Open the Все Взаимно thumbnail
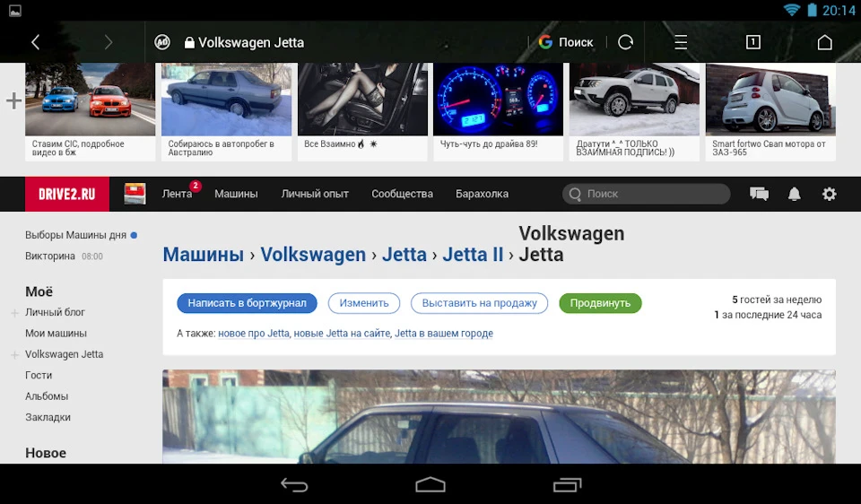This screenshot has height=504, width=861. [x=362, y=111]
